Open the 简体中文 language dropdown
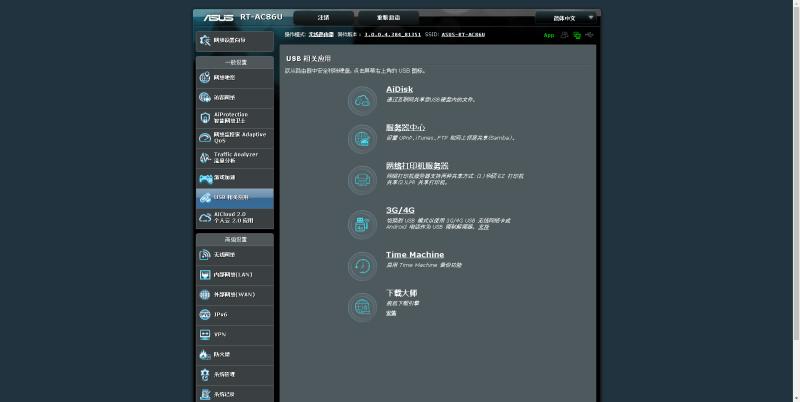This screenshot has height=402, width=800. coord(565,18)
